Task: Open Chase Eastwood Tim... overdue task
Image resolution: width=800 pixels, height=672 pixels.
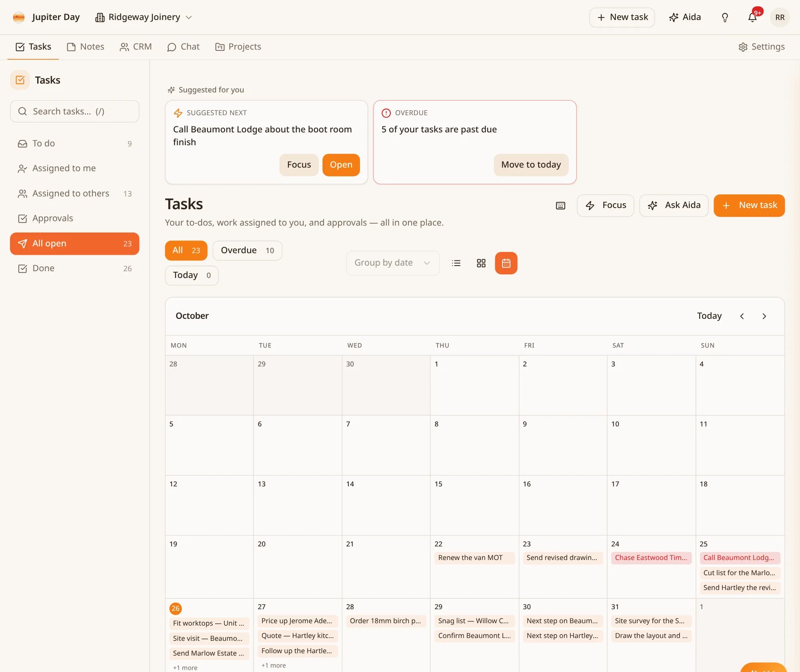Action: tap(651, 558)
